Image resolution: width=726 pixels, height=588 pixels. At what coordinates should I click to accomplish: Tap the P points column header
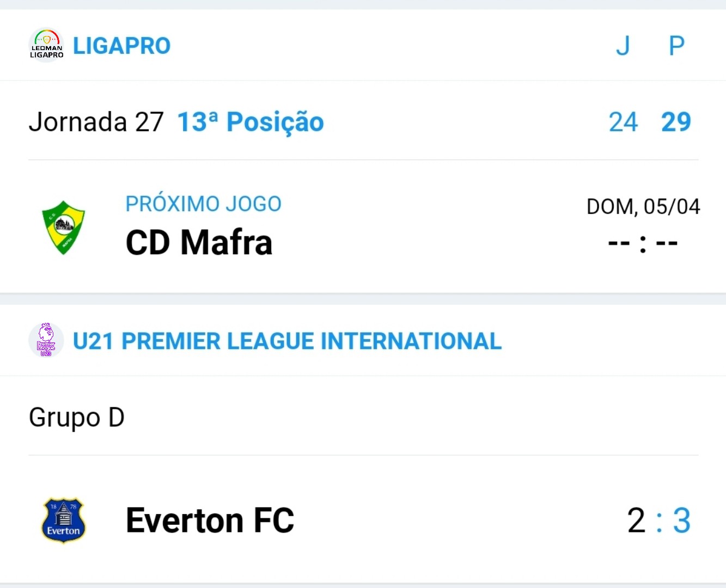click(x=676, y=46)
